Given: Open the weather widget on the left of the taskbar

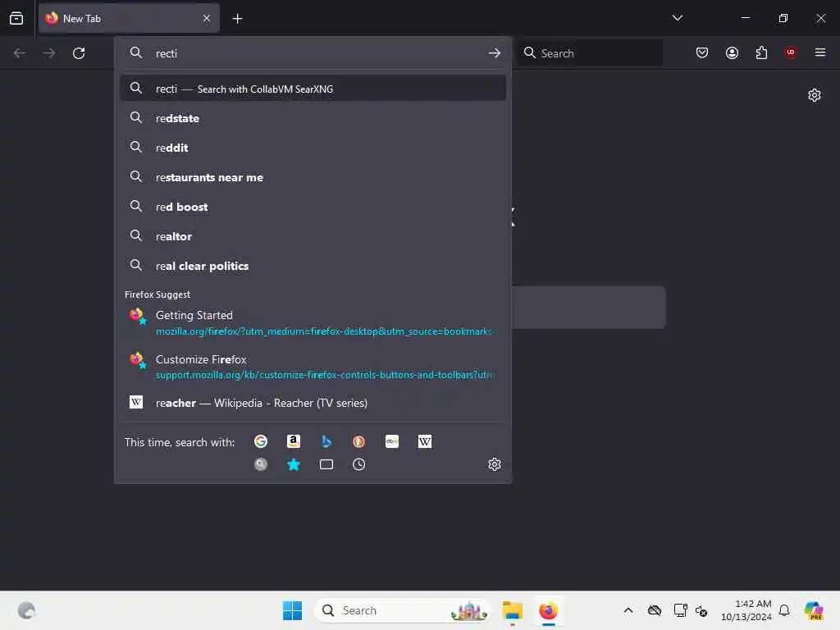Looking at the screenshot, I should tap(26, 610).
